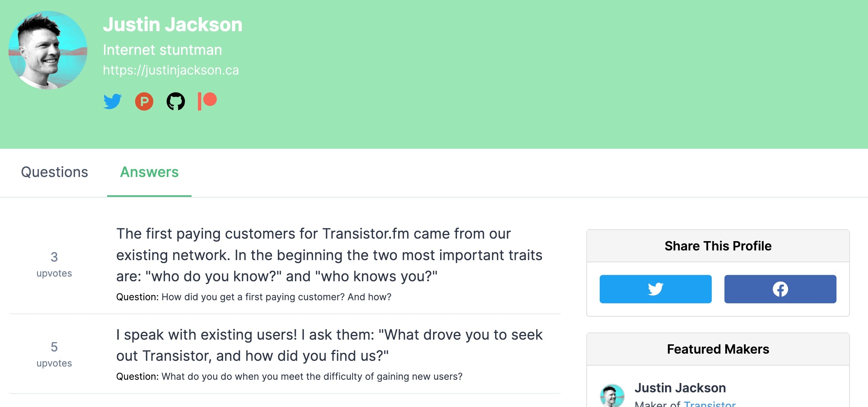868x407 pixels.
Task: Click the large profile avatar photo
Action: click(x=48, y=50)
